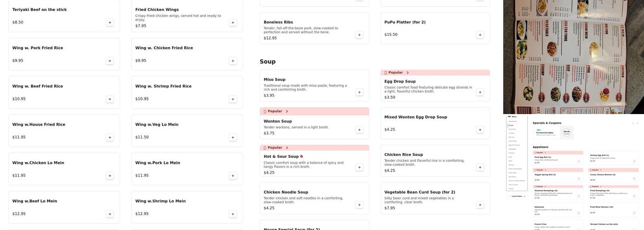Add Wing w.Veg Lo Mein to cart
The width and height of the screenshot is (644, 230).
pyautogui.click(x=233, y=138)
